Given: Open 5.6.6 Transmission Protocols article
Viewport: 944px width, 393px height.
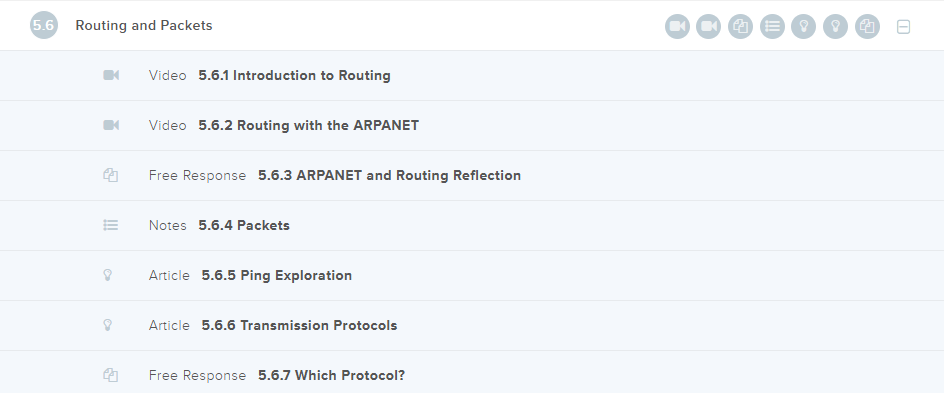Looking at the screenshot, I should click(472, 325).
